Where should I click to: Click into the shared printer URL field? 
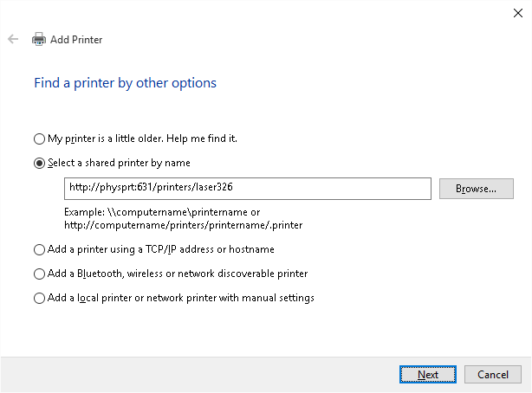click(x=247, y=189)
